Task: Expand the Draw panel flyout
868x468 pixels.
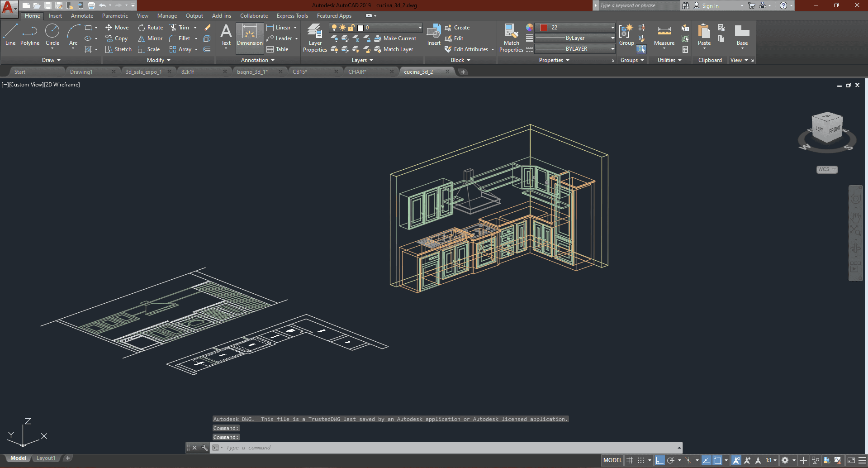Action: [x=51, y=60]
